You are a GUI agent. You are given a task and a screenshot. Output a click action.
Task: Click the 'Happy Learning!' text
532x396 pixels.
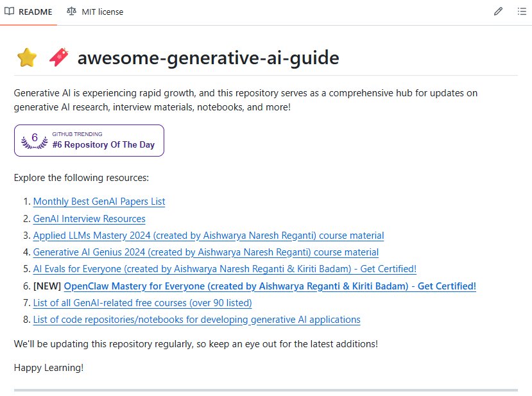point(49,368)
